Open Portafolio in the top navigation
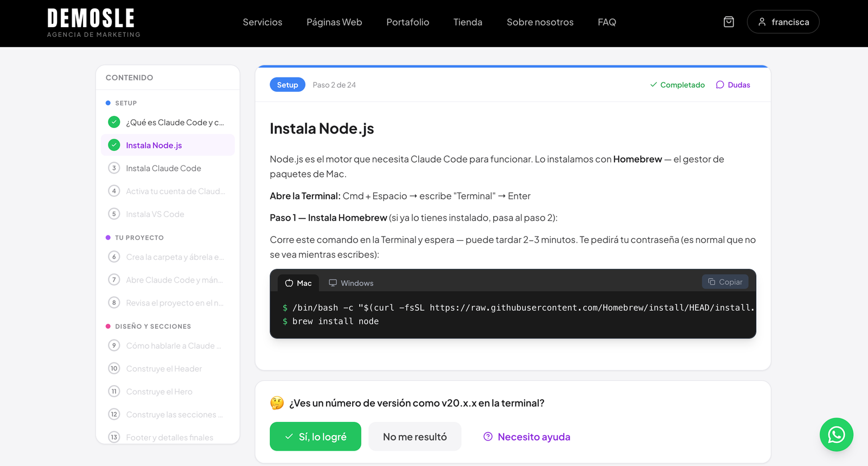Viewport: 868px width, 466px height. click(x=408, y=22)
